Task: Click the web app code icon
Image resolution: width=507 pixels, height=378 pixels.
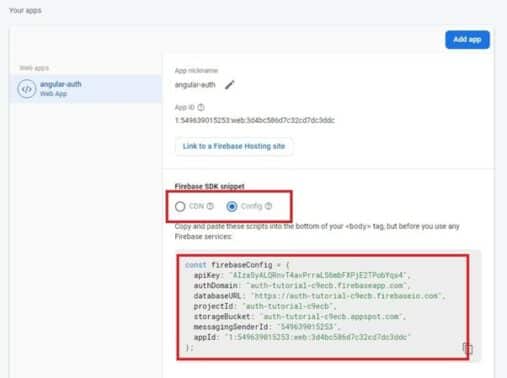Action: [27, 89]
